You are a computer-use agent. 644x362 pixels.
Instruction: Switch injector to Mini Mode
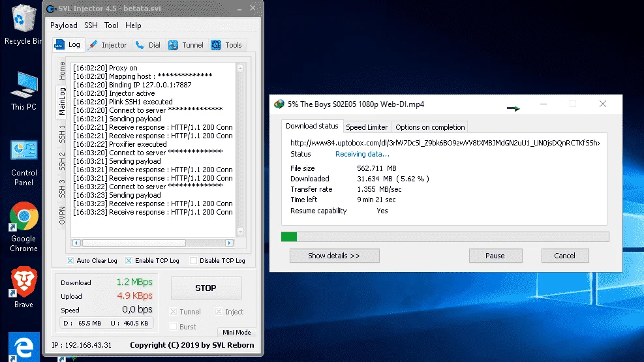pos(236,333)
